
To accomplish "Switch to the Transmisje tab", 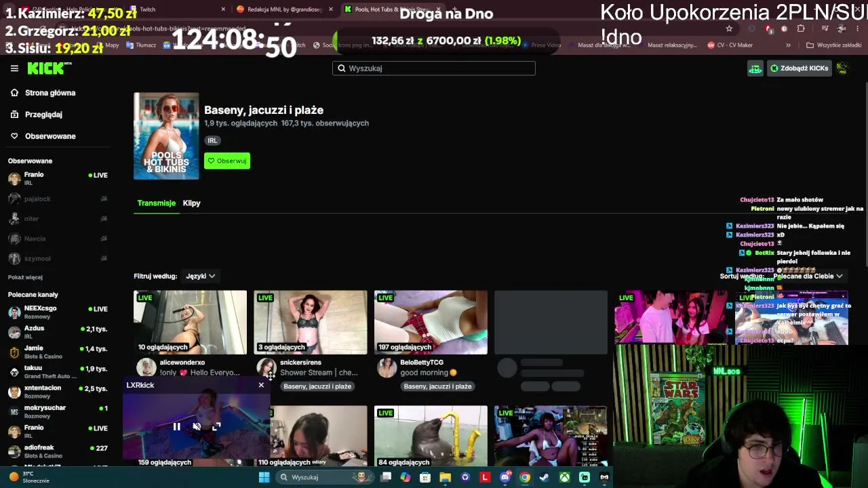I will click(x=156, y=203).
